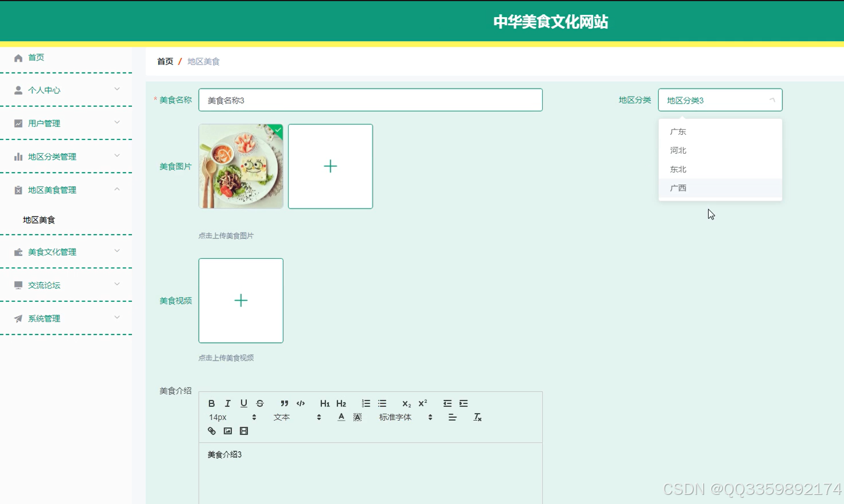Image resolution: width=844 pixels, height=504 pixels.
Task: Expand the 交流论坛 menu chevron
Action: [x=117, y=284]
